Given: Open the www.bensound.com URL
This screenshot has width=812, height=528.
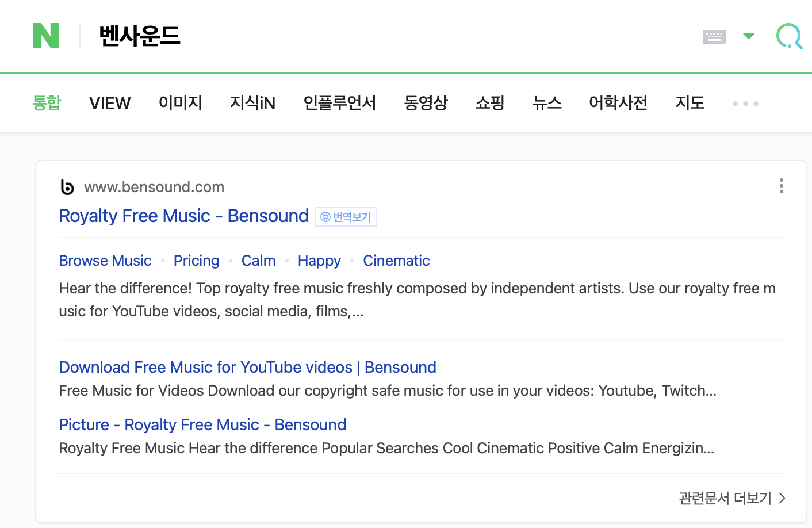Looking at the screenshot, I should 154,187.
